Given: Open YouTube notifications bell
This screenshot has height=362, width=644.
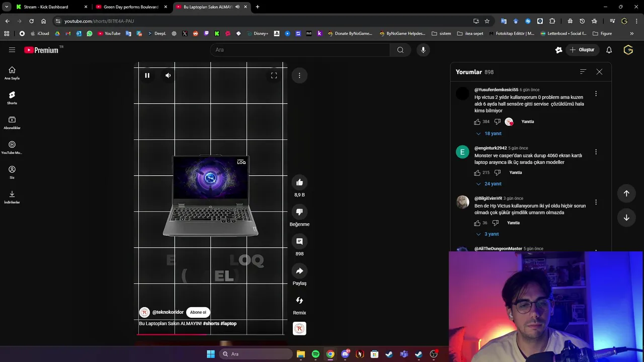Looking at the screenshot, I should tap(609, 50).
